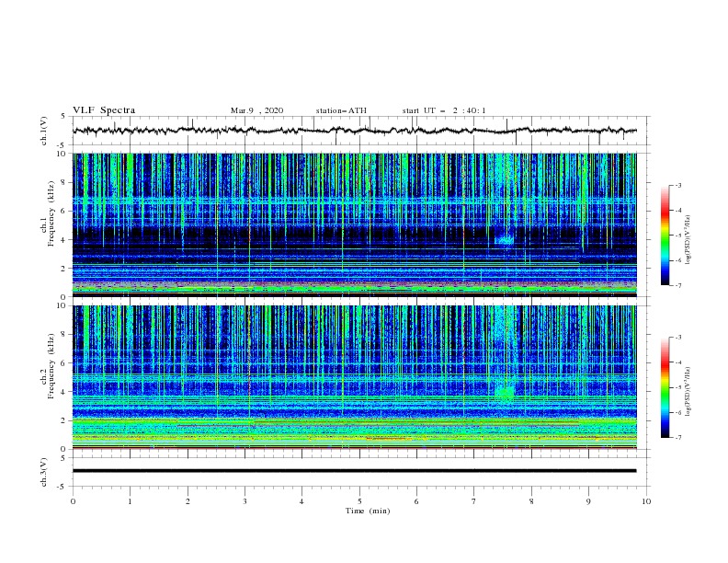Click the ch.2 "Frequency (kHz)" axis title

(51, 366)
